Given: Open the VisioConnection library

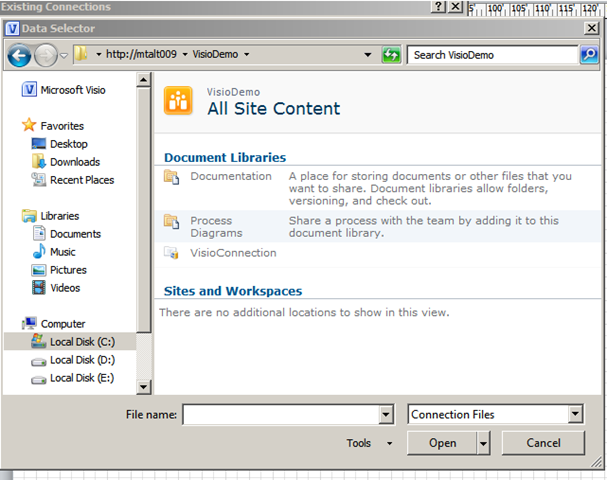Looking at the screenshot, I should [x=233, y=253].
